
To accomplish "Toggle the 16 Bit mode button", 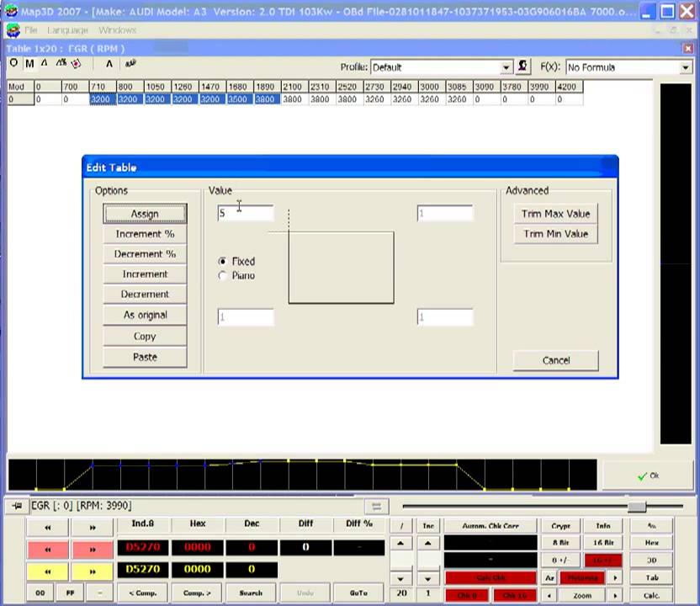I will tap(603, 543).
